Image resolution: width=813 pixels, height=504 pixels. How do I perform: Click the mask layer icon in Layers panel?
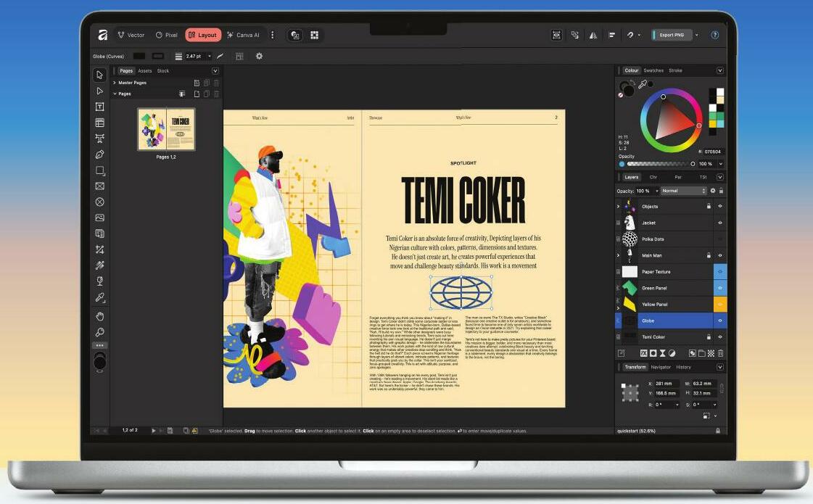653,353
